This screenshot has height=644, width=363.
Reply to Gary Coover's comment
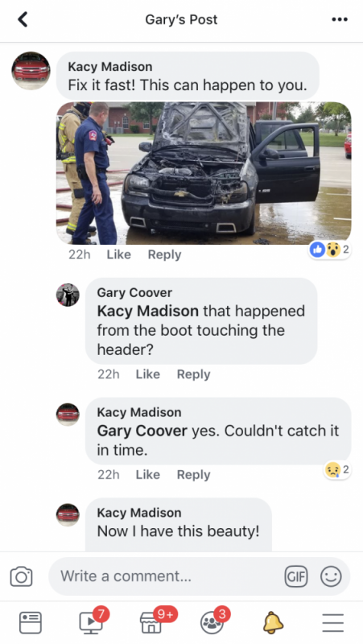[x=193, y=374]
